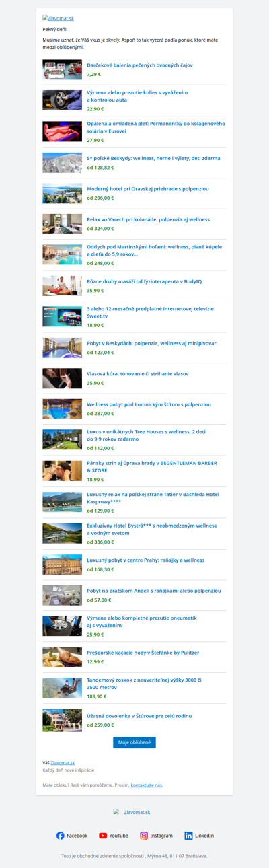
Task: Open Výmena alebo prezutie kolies offer link
Action: coord(137,96)
